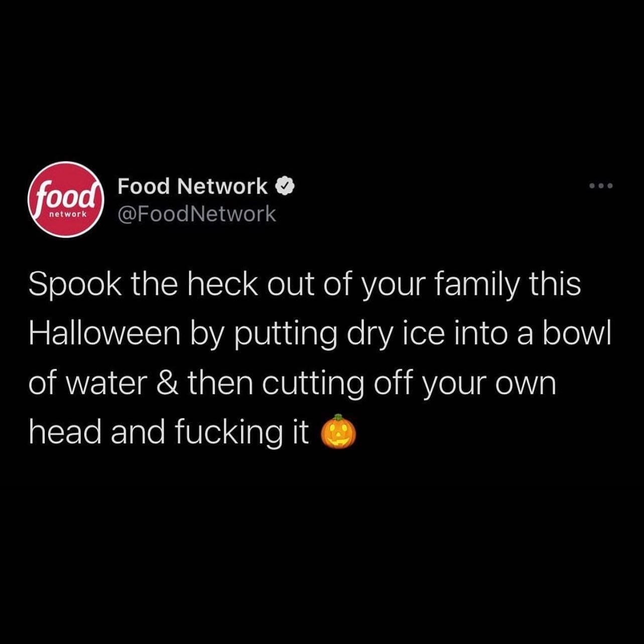Click the small "network" text in logo
Image resolution: width=644 pixels, height=644 pixels.
click(68, 214)
